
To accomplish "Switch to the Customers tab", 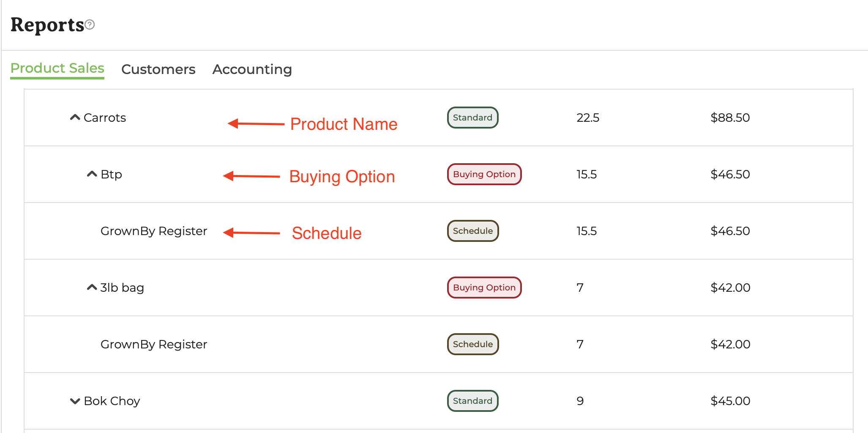I will click(158, 69).
